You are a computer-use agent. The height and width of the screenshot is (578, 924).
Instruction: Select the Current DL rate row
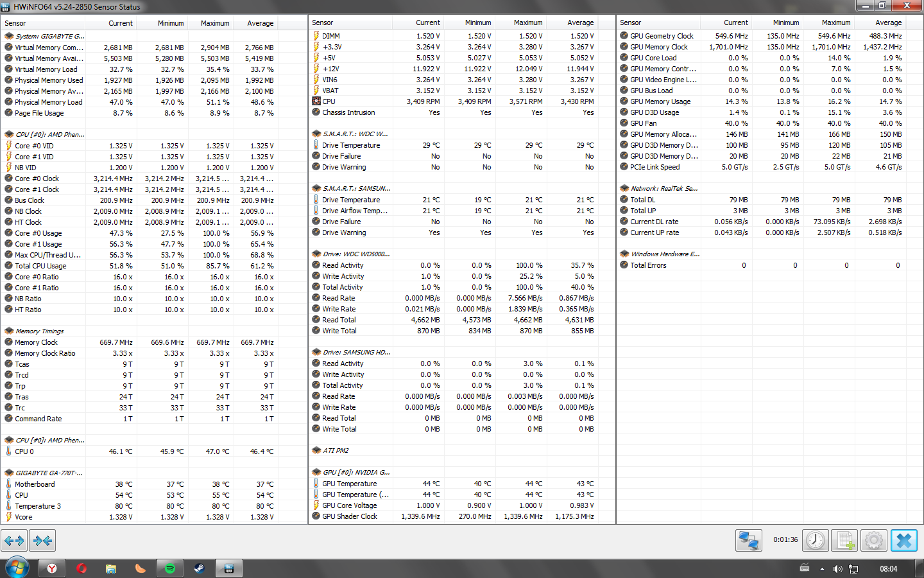770,222
